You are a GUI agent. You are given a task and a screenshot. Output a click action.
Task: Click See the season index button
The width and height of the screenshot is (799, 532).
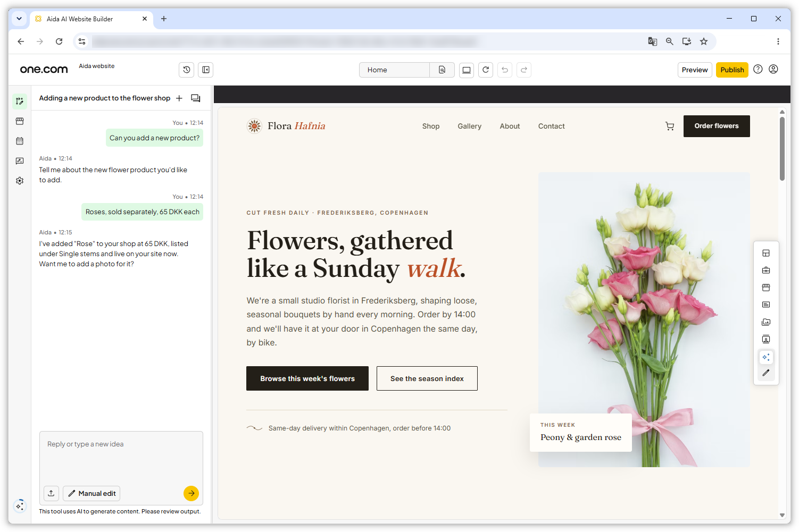[427, 378]
